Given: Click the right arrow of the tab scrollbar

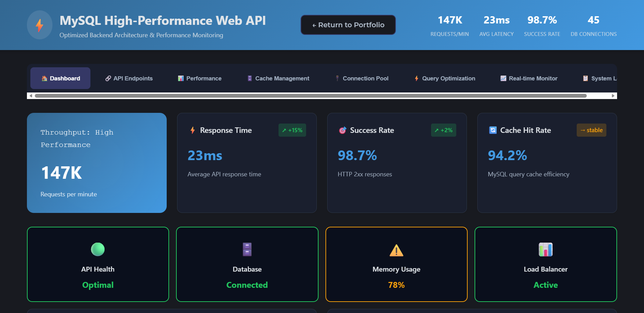Looking at the screenshot, I should click(614, 96).
